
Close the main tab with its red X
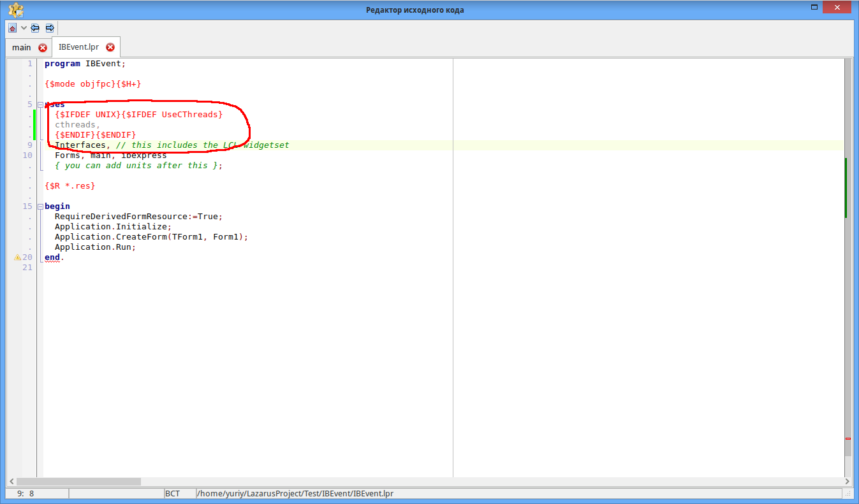click(x=43, y=48)
